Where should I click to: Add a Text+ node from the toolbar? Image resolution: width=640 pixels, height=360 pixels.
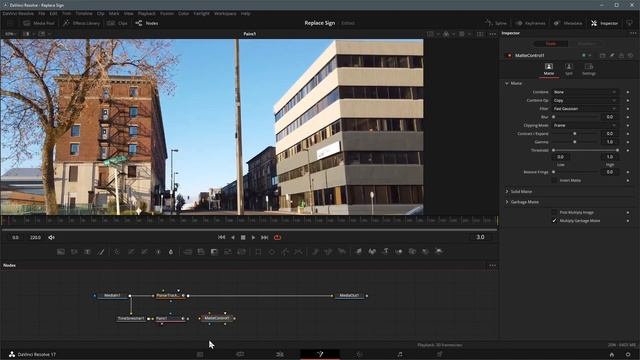pyautogui.click(x=87, y=252)
